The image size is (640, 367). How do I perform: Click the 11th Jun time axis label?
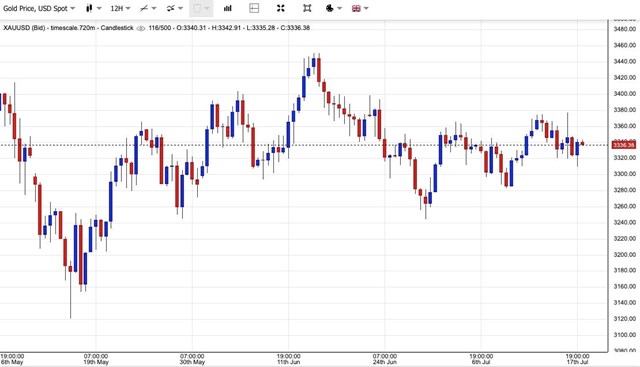(x=289, y=362)
